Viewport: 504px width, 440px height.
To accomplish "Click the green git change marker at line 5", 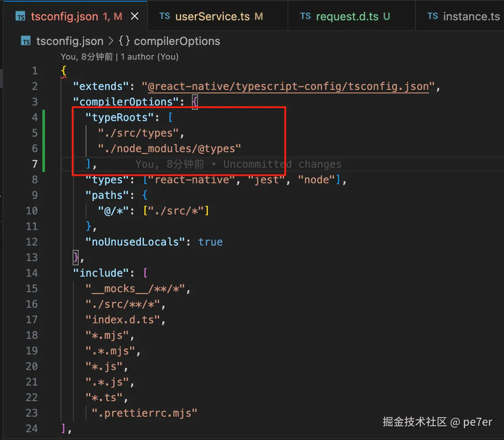I will pyautogui.click(x=44, y=133).
